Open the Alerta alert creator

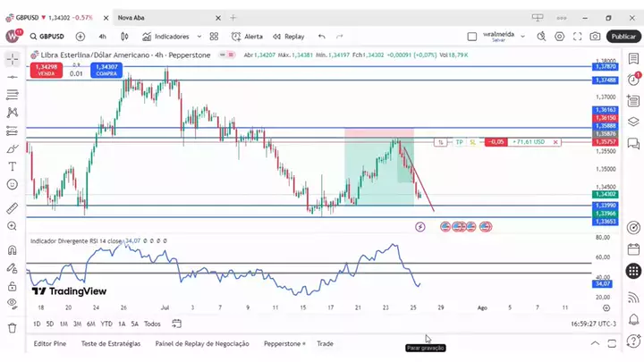(248, 37)
